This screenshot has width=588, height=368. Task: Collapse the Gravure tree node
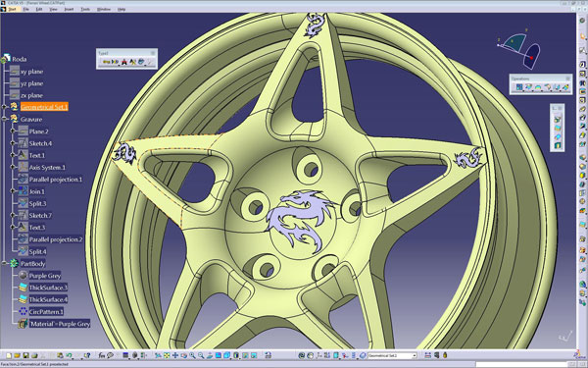(x=5, y=119)
